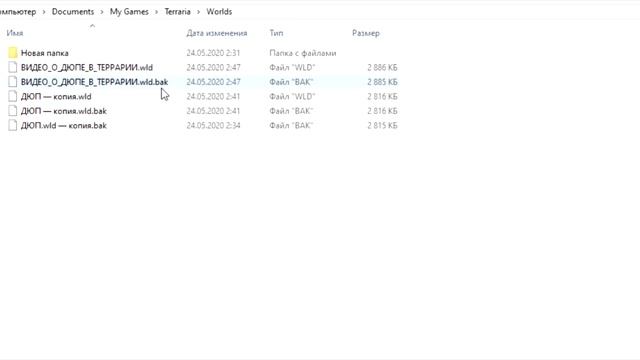The image size is (640, 360).
Task: Click Worlds in the breadcrumb path
Action: [x=219, y=11]
